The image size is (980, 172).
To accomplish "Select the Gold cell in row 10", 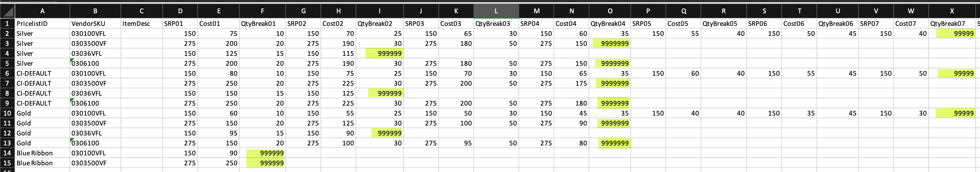I will click(42, 113).
